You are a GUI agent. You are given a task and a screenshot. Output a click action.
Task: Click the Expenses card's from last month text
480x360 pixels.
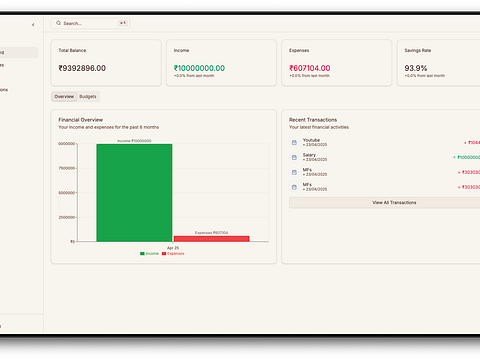click(x=309, y=76)
